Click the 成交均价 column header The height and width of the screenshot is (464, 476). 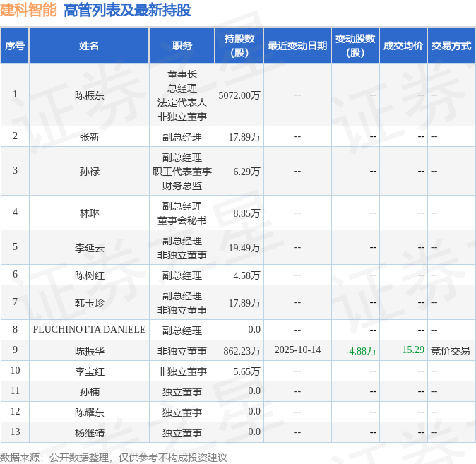[x=403, y=45]
